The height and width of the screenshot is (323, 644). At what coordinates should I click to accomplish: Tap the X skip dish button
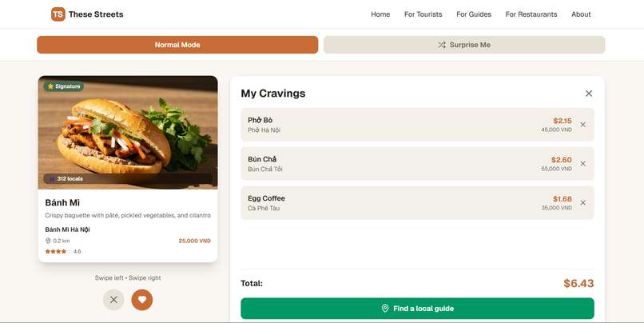coord(113,300)
